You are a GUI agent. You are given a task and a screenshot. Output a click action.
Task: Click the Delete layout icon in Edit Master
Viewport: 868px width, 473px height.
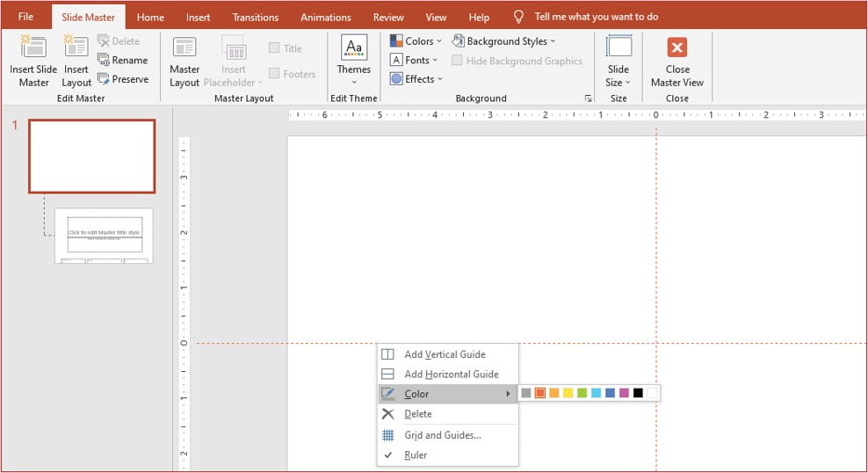[x=104, y=41]
